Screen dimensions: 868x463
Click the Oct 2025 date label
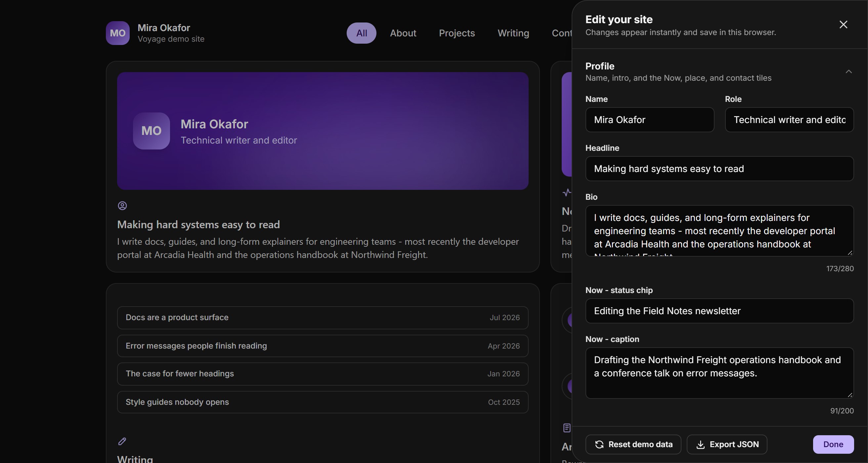[504, 402]
